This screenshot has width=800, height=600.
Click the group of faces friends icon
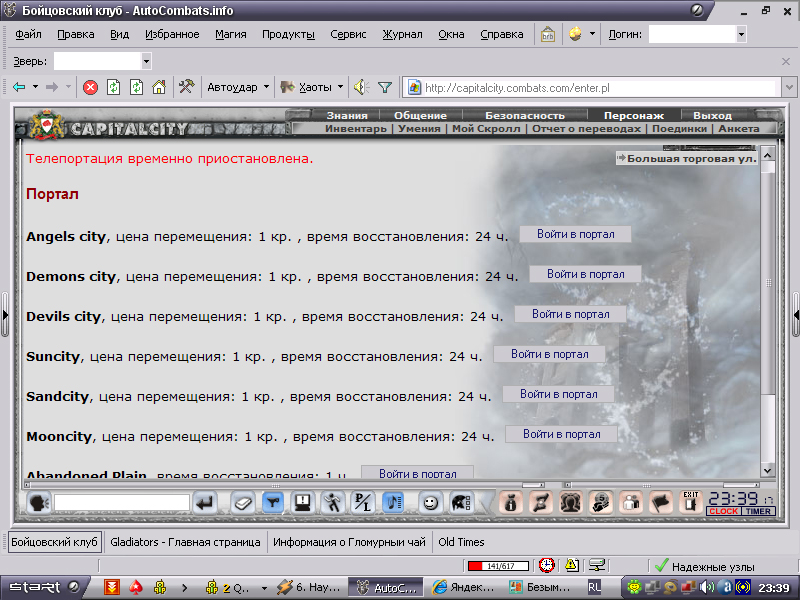click(x=571, y=503)
